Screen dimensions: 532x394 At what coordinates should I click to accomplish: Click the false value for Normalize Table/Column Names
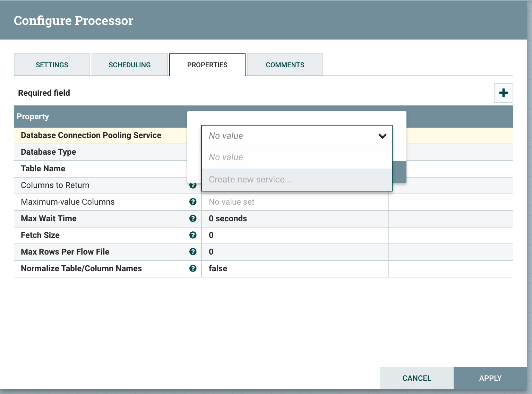[x=295, y=268]
